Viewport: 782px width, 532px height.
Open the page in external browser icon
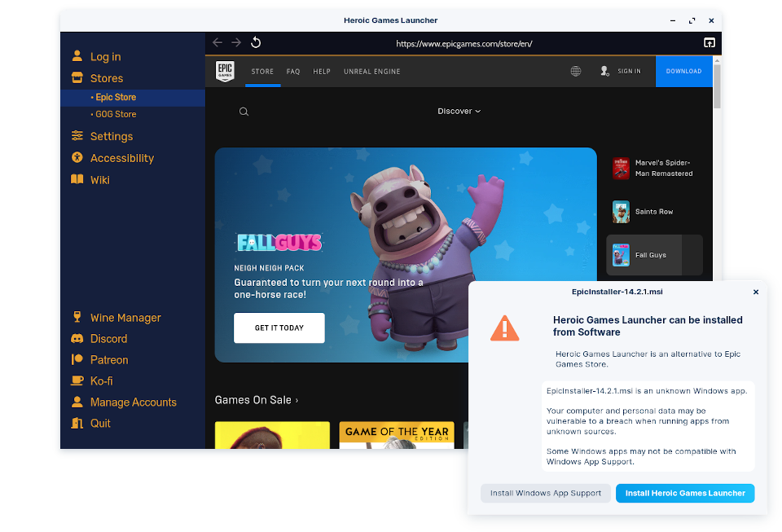(x=710, y=43)
